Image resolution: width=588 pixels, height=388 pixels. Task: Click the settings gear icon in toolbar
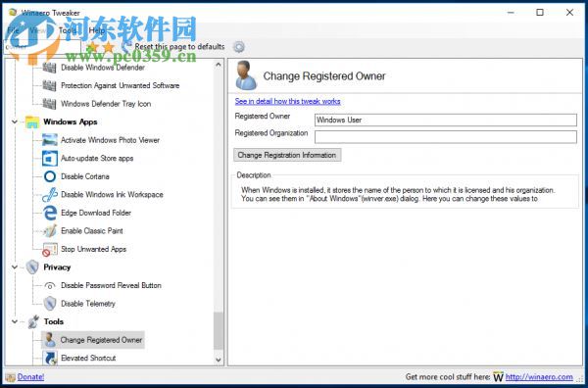point(239,47)
